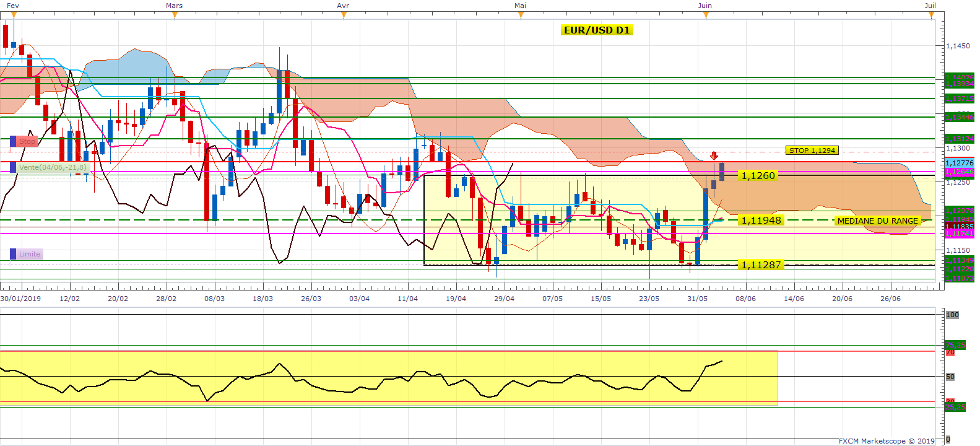Click the 1,12078 green price tag
The height and width of the screenshot is (446, 980).
pyautogui.click(x=960, y=211)
